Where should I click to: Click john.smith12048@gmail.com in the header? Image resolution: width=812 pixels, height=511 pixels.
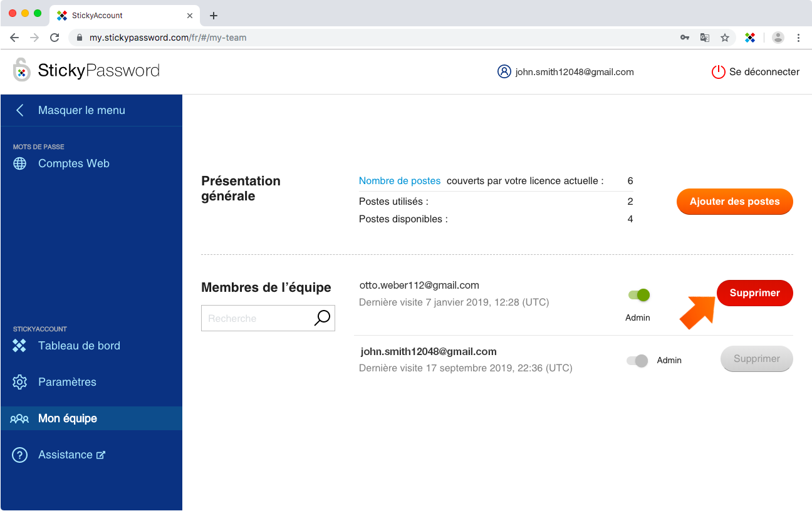(x=575, y=72)
